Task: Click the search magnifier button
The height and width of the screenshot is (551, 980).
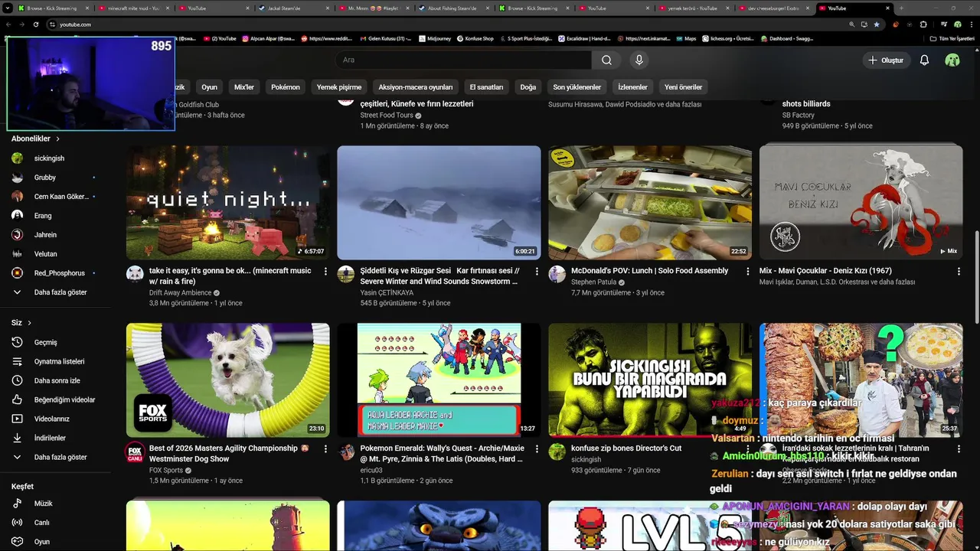Action: tap(606, 60)
